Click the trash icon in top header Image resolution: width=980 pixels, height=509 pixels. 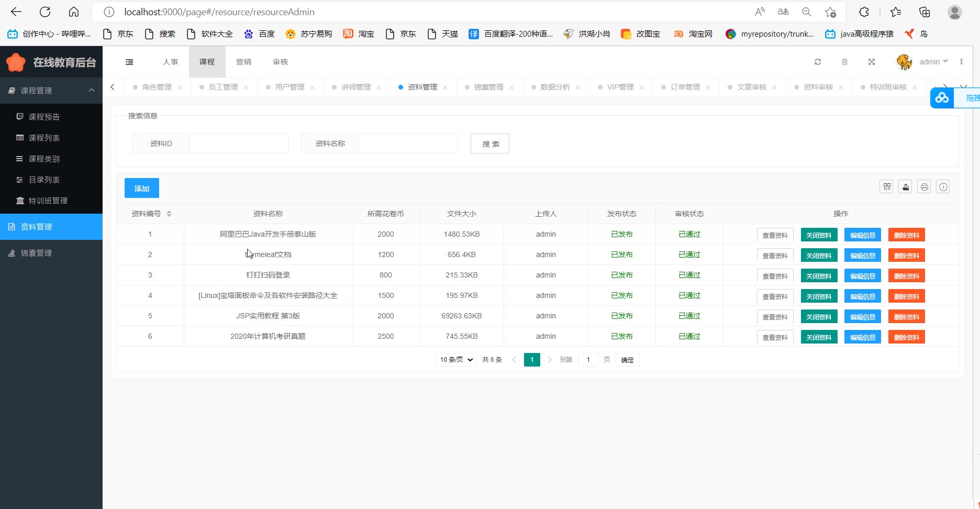point(844,62)
